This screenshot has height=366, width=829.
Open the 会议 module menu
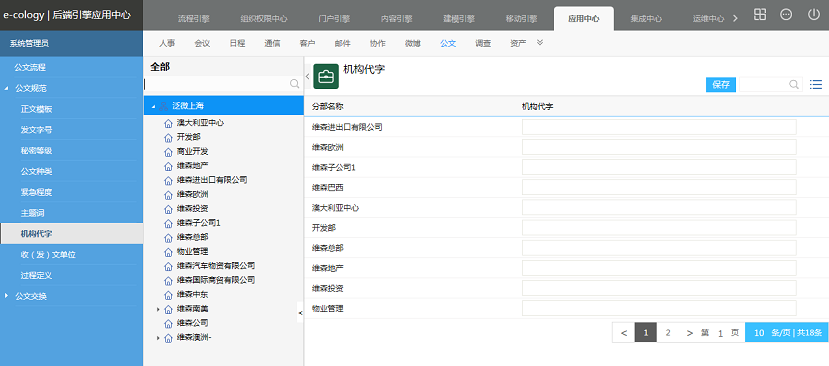point(202,43)
